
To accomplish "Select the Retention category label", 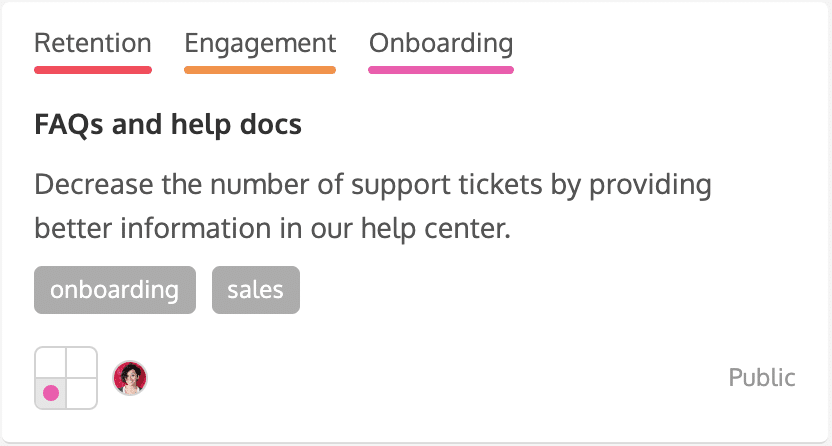I will 93,44.
